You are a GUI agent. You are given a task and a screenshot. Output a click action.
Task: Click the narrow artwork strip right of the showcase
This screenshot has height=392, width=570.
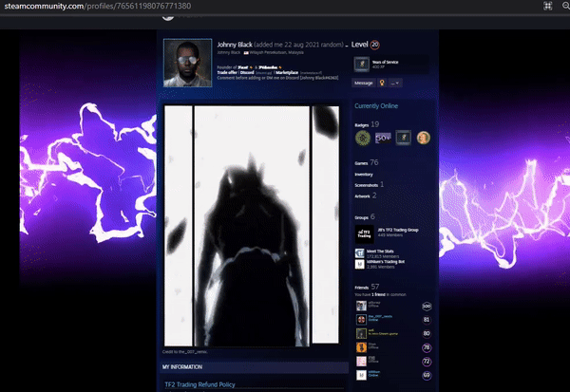coord(325,225)
